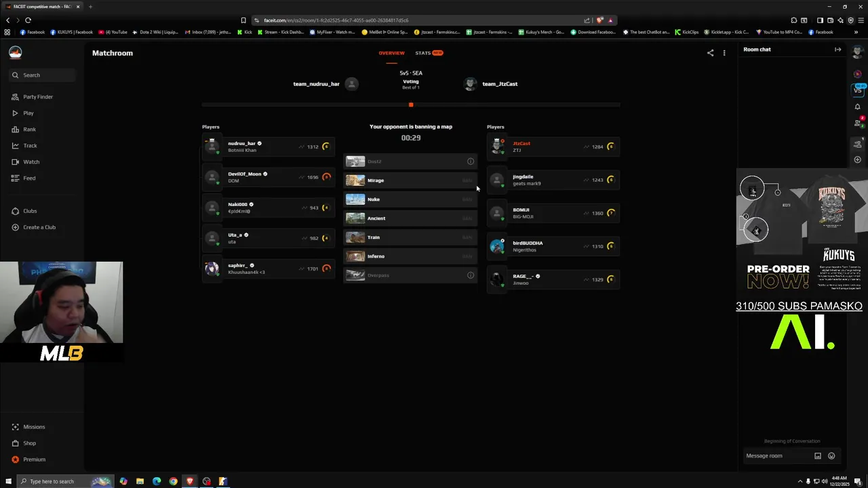The height and width of the screenshot is (488, 868).
Task: Go back in browser
Action: 8,20
